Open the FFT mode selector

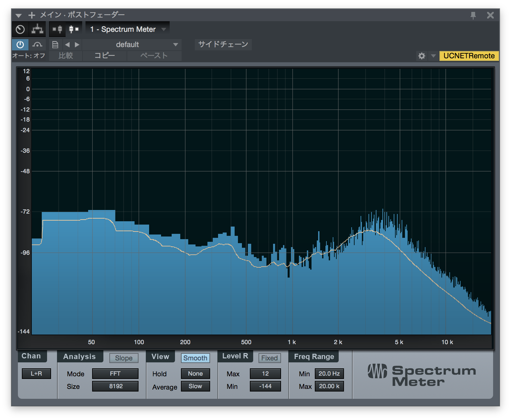[115, 374]
